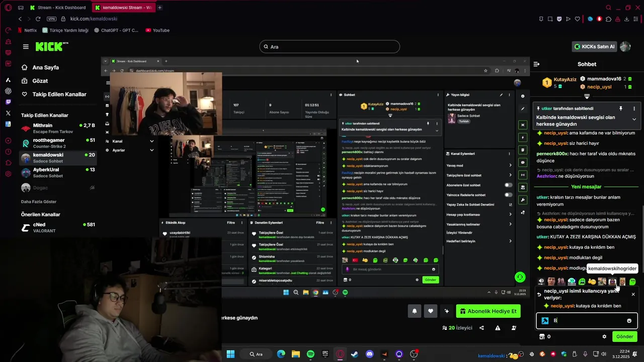The image size is (644, 362).
Task: Click the sparkle icon beside Abonelik Hediye Et
Action: [446, 311]
